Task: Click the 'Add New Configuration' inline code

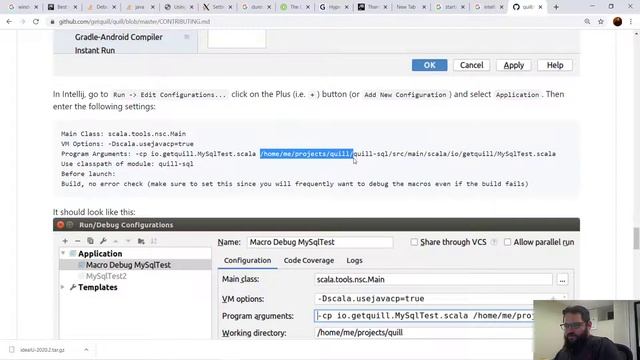Action: tap(405, 95)
